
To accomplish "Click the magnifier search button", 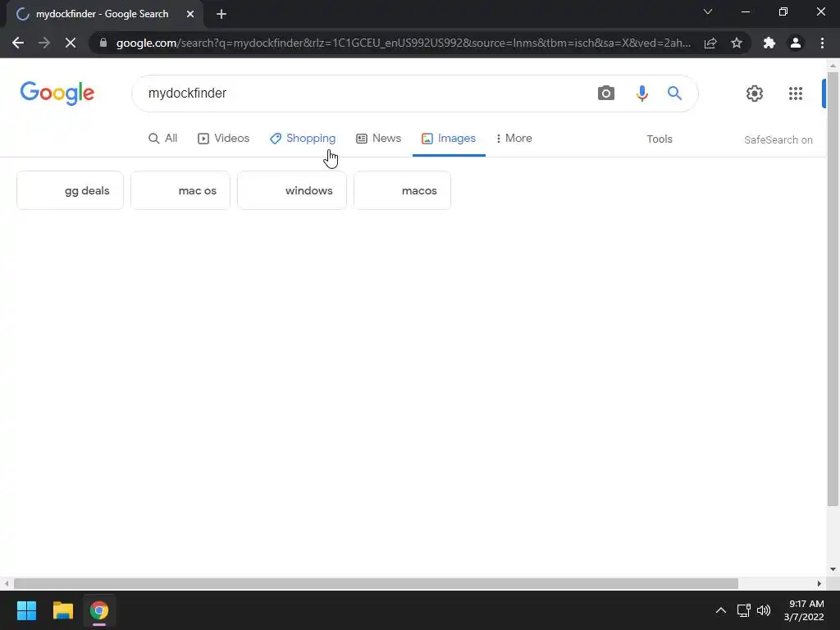I will pyautogui.click(x=674, y=94).
